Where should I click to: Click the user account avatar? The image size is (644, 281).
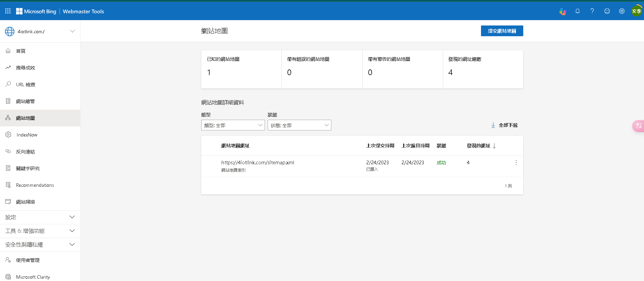636,11
